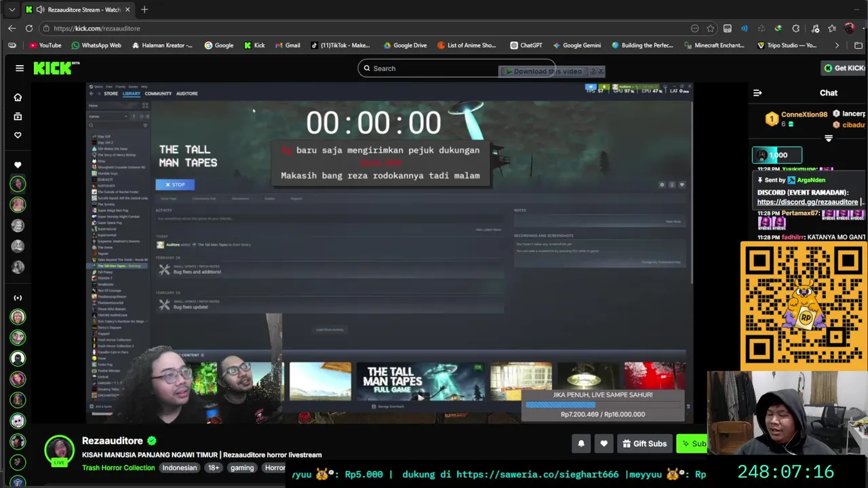The height and width of the screenshot is (488, 868).
Task: Open YouTube bookmark
Action: [x=45, y=45]
